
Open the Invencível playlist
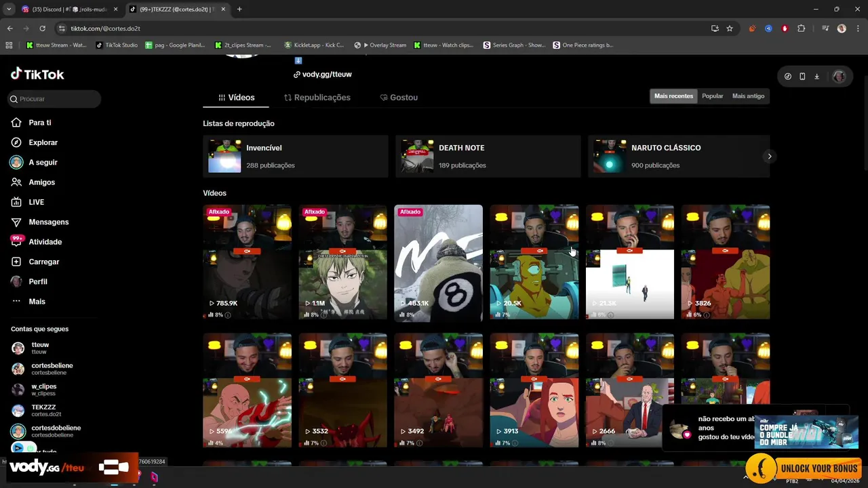point(296,157)
